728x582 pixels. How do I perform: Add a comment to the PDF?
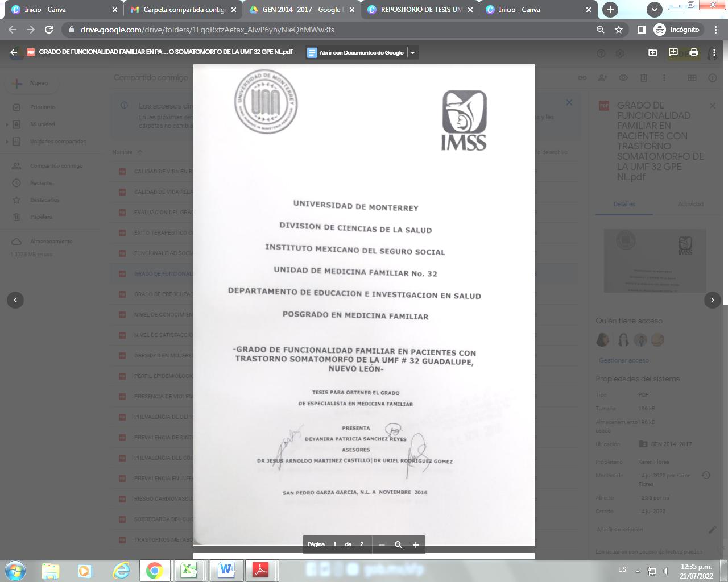pos(673,52)
